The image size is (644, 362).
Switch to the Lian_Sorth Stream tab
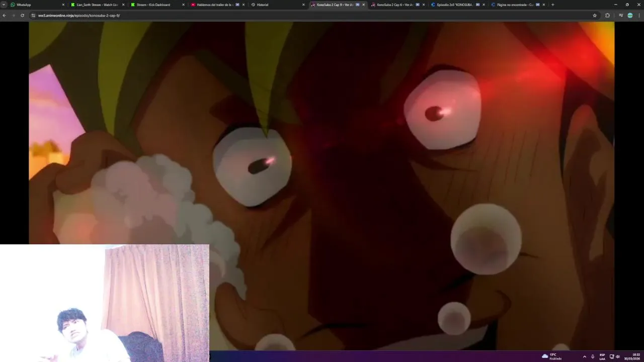98,5
